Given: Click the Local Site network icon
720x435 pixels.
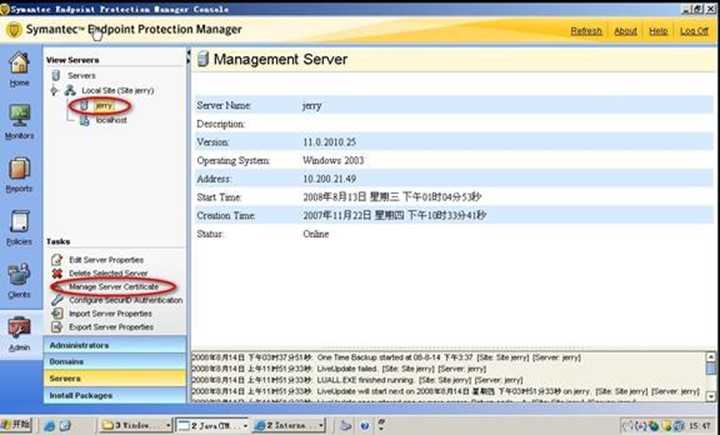Looking at the screenshot, I should pyautogui.click(x=70, y=90).
